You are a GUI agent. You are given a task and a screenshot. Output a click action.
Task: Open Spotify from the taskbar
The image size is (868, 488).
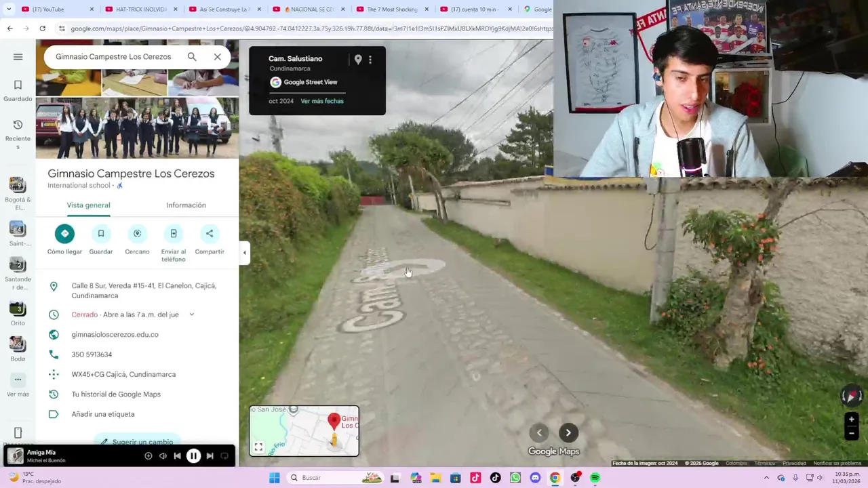click(x=595, y=478)
